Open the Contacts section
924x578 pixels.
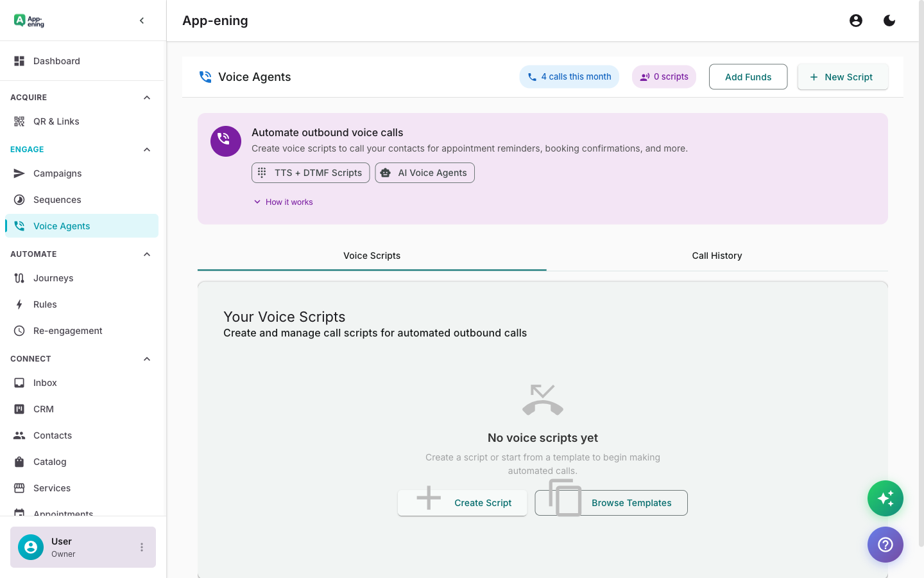click(52, 435)
